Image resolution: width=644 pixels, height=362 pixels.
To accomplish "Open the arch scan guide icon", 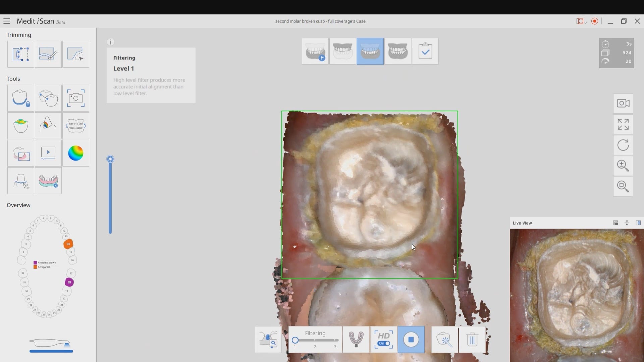I will tap(356, 340).
